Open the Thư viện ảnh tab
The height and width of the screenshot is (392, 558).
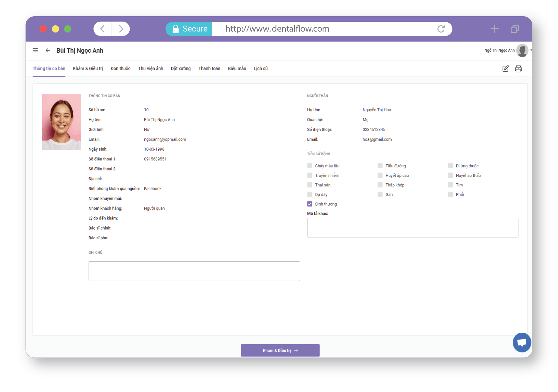(150, 69)
